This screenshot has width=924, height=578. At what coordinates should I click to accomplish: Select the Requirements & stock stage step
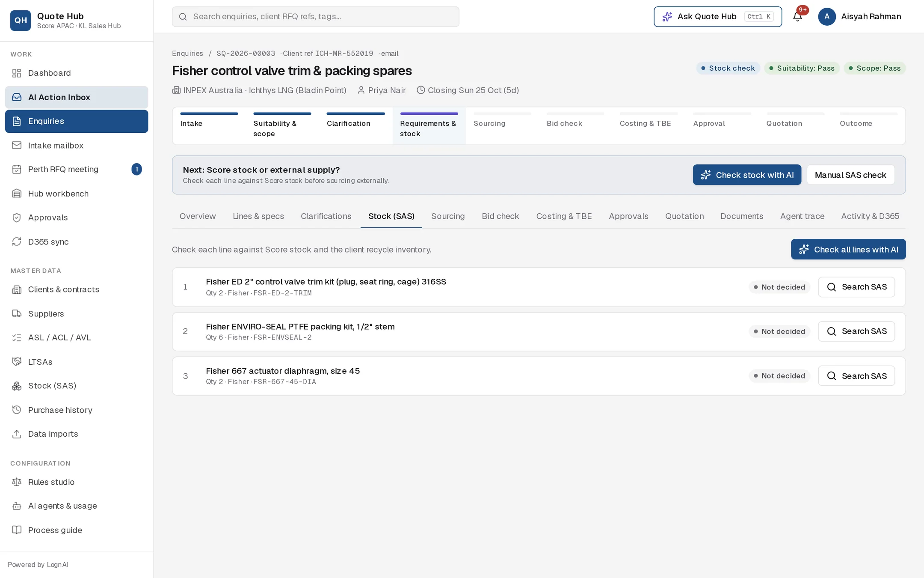(x=429, y=126)
